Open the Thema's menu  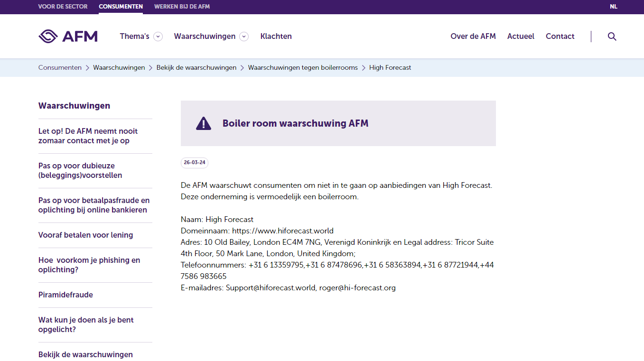tap(134, 37)
